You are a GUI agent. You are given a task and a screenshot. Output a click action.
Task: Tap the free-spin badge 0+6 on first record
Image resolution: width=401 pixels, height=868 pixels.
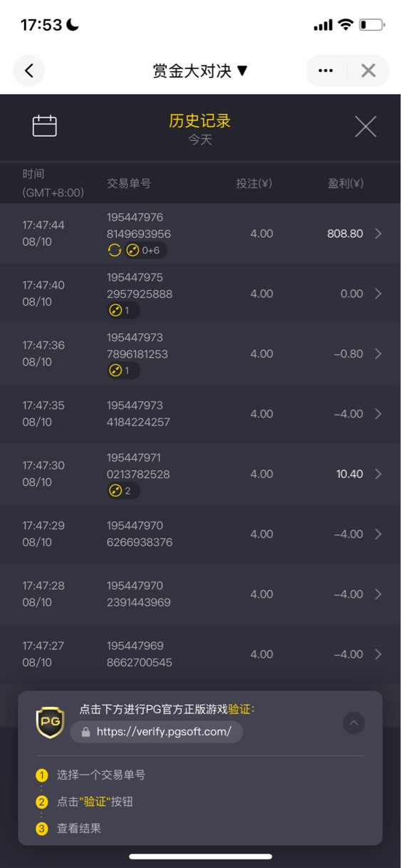tap(137, 250)
